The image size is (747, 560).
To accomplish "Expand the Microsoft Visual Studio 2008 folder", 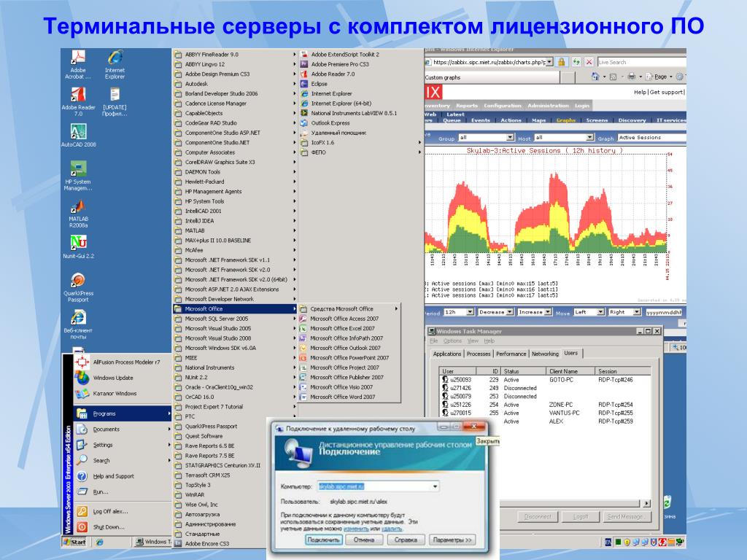I will 235,338.
